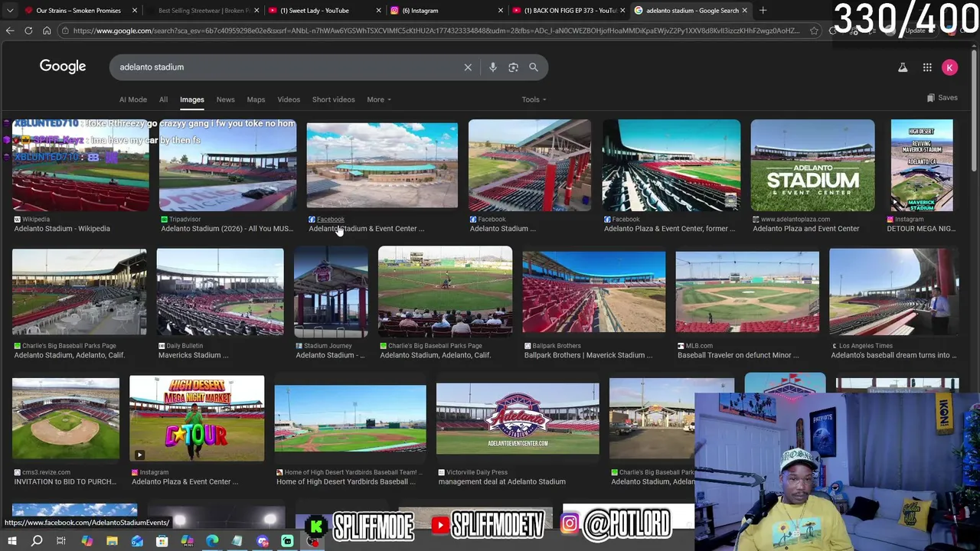
Task: Open Discord from the taskbar
Action: (x=263, y=542)
